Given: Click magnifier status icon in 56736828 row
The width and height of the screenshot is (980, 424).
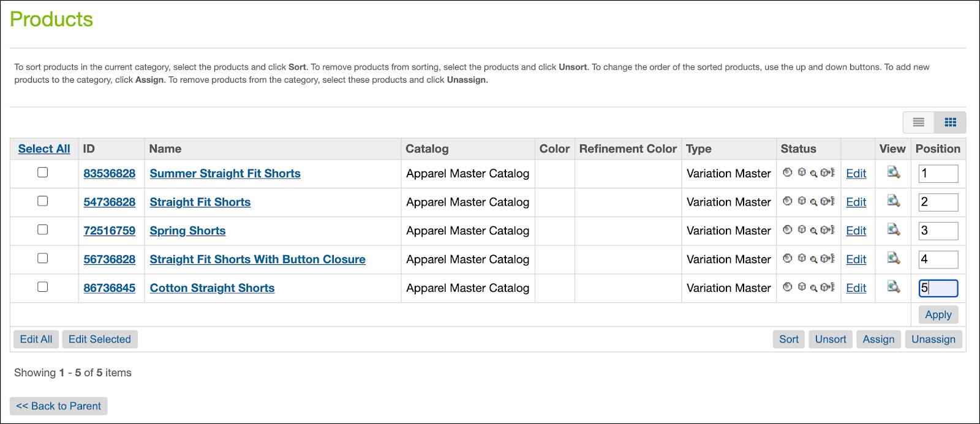Looking at the screenshot, I should 813,260.
